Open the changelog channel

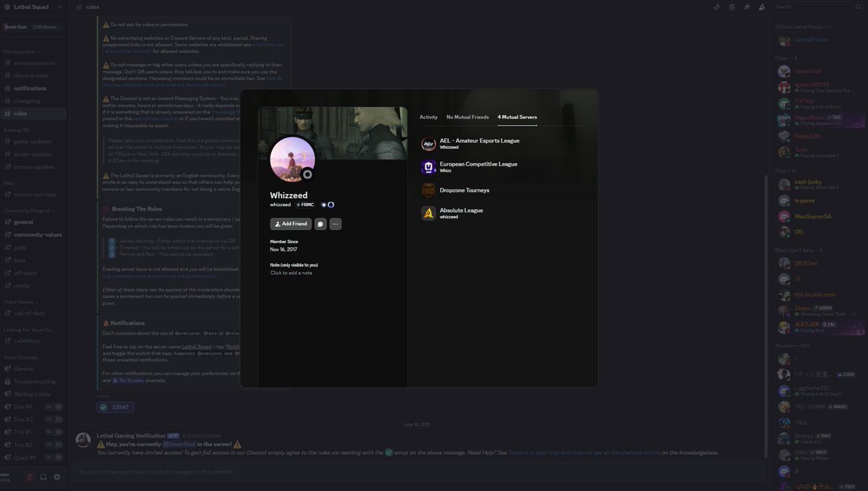click(x=34, y=101)
